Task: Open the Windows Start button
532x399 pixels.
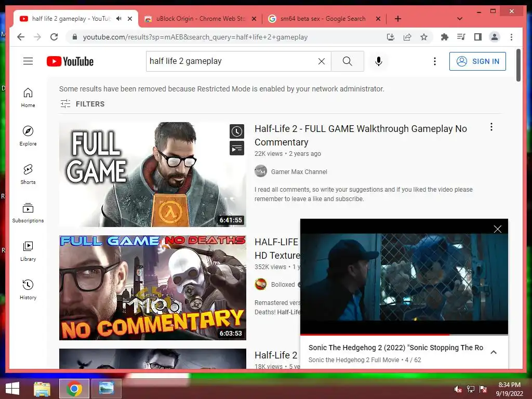Action: coord(12,389)
